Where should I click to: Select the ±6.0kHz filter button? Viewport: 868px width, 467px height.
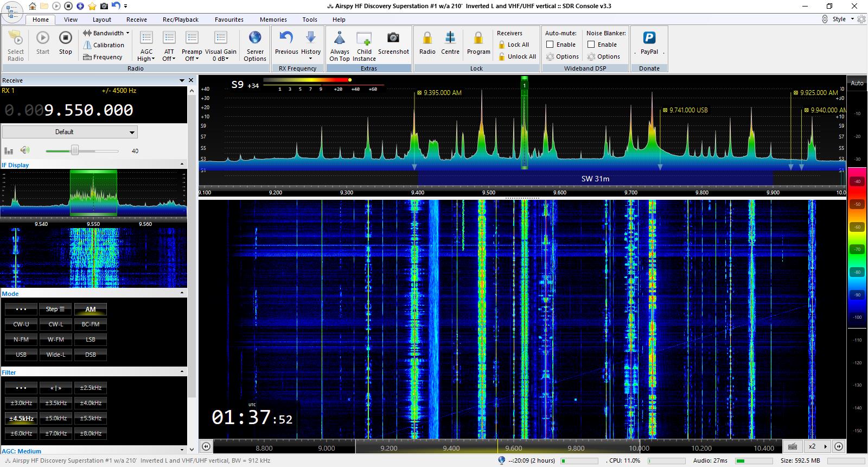(21, 433)
